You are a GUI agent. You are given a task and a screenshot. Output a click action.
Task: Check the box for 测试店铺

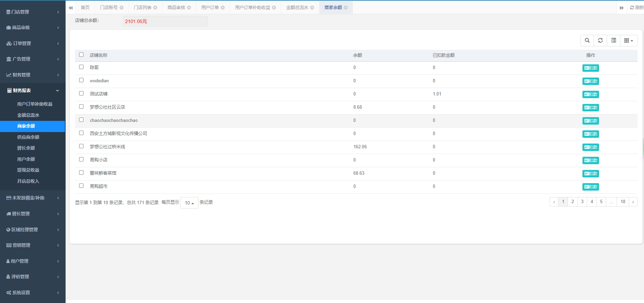click(81, 93)
